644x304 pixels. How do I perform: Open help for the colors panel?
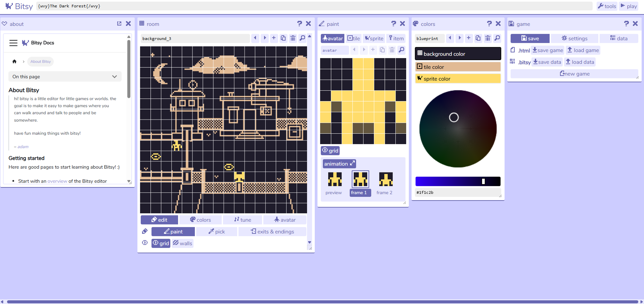(489, 24)
